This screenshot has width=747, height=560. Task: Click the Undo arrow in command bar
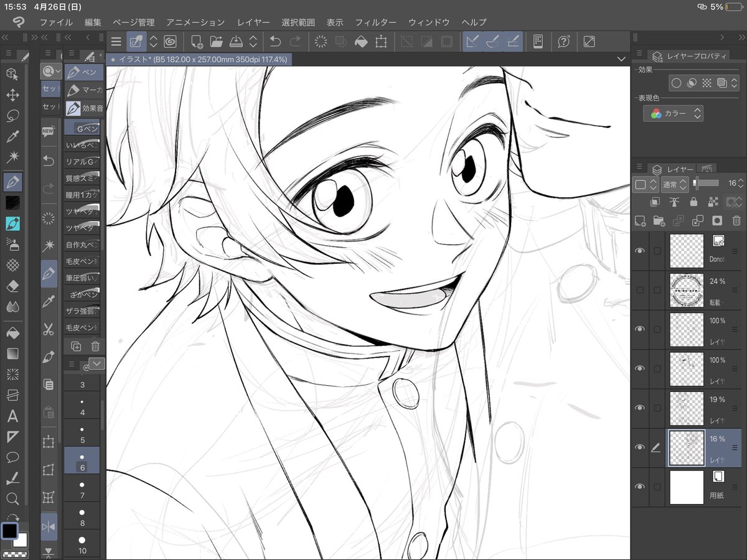tap(275, 42)
